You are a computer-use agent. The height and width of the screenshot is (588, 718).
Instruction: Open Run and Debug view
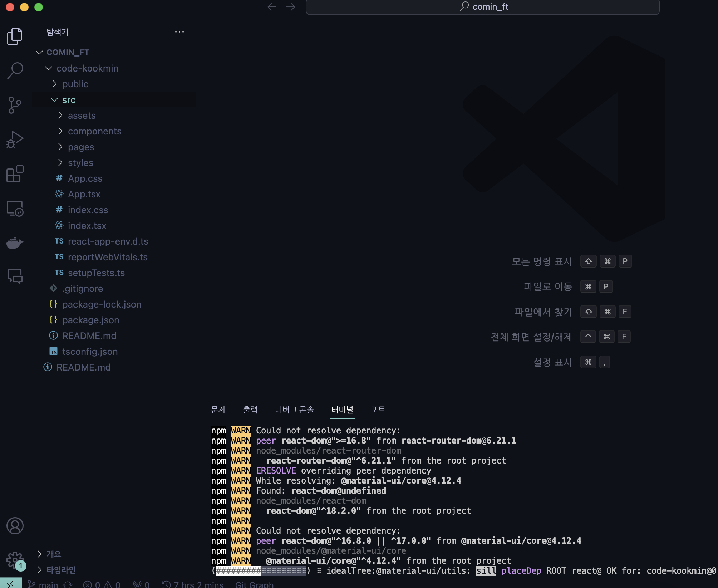pos(15,139)
